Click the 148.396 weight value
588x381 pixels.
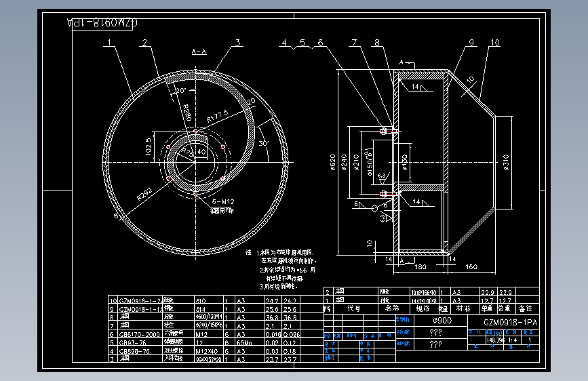click(x=495, y=340)
